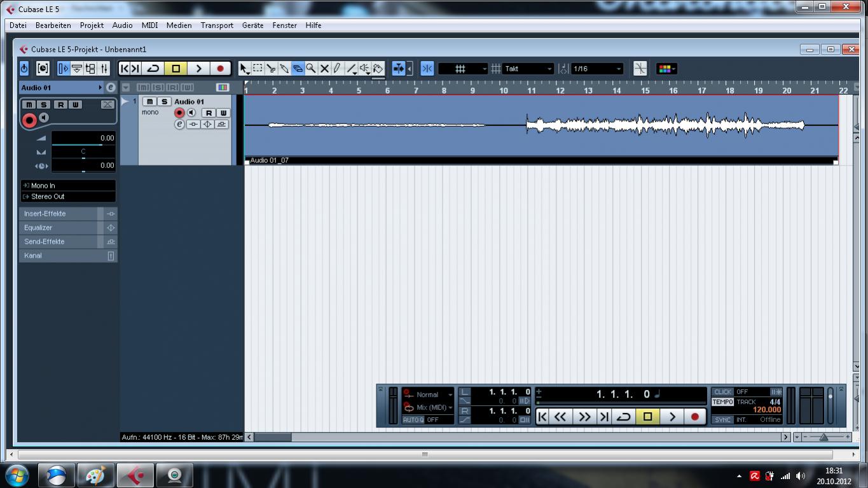868x488 pixels.
Task: Toggle CLICK metronome on transport panel
Action: (x=722, y=392)
